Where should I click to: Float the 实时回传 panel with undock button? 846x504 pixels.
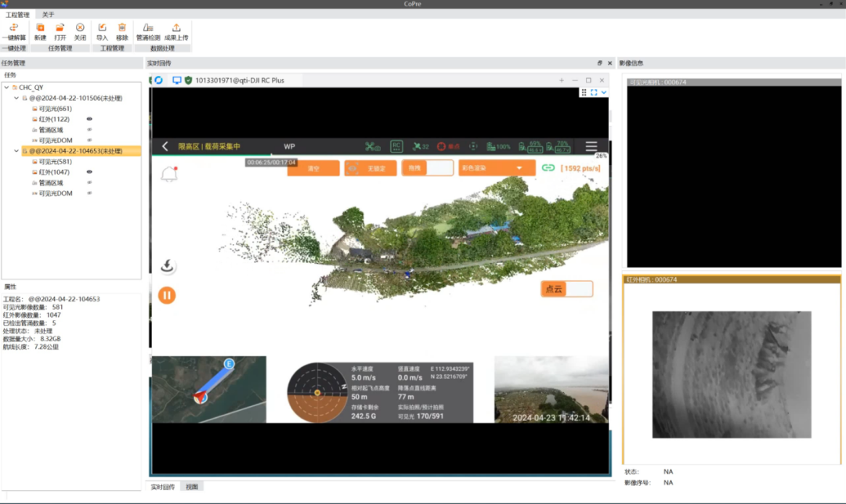pos(599,63)
